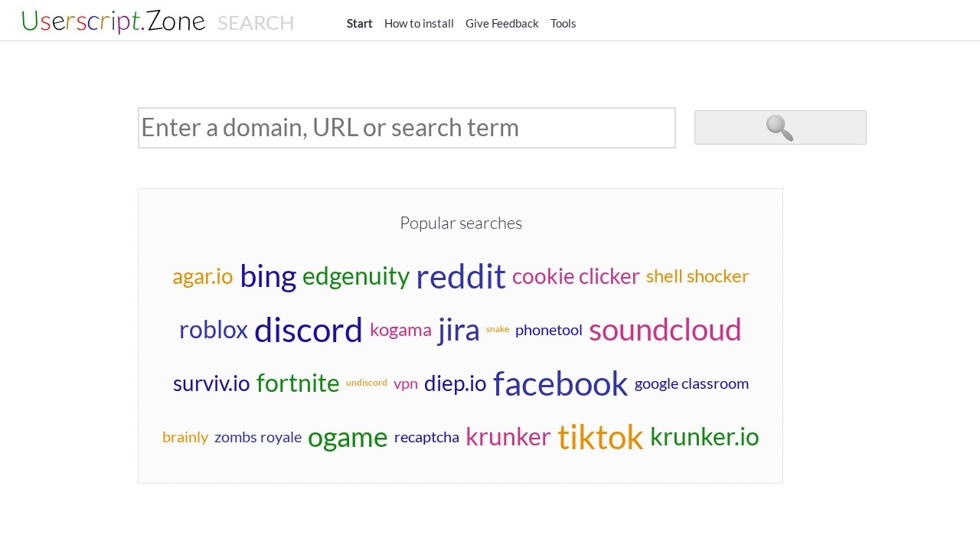
Task: Pick the tiktok search tag
Action: 599,437
